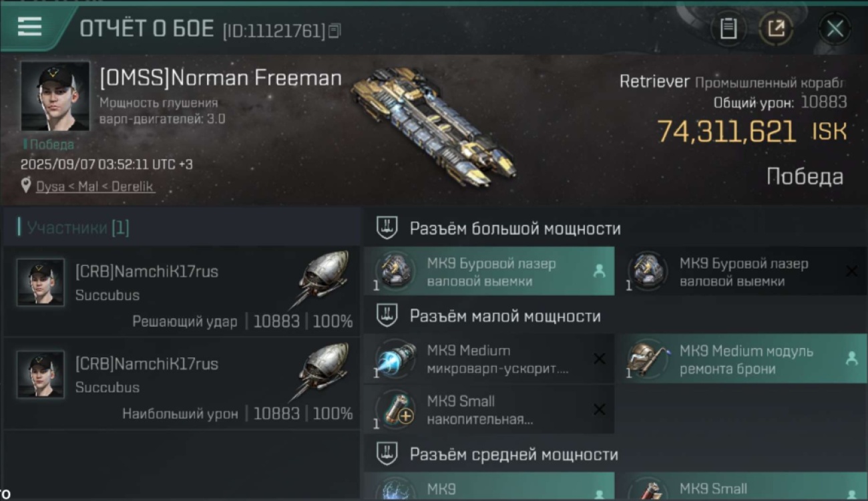
Task: Click the Разъём малой мощности section header
Action: pos(505,316)
